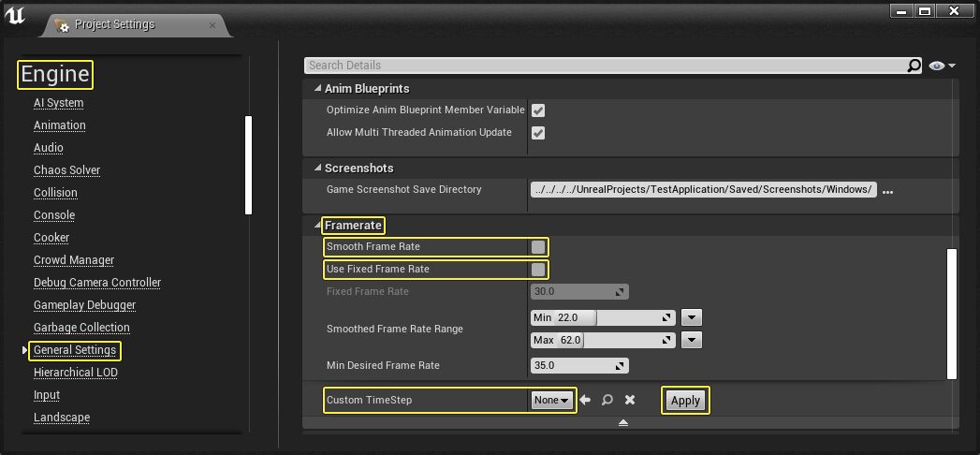980x455 pixels.
Task: Open Hierarchical LOD settings
Action: [x=76, y=373]
